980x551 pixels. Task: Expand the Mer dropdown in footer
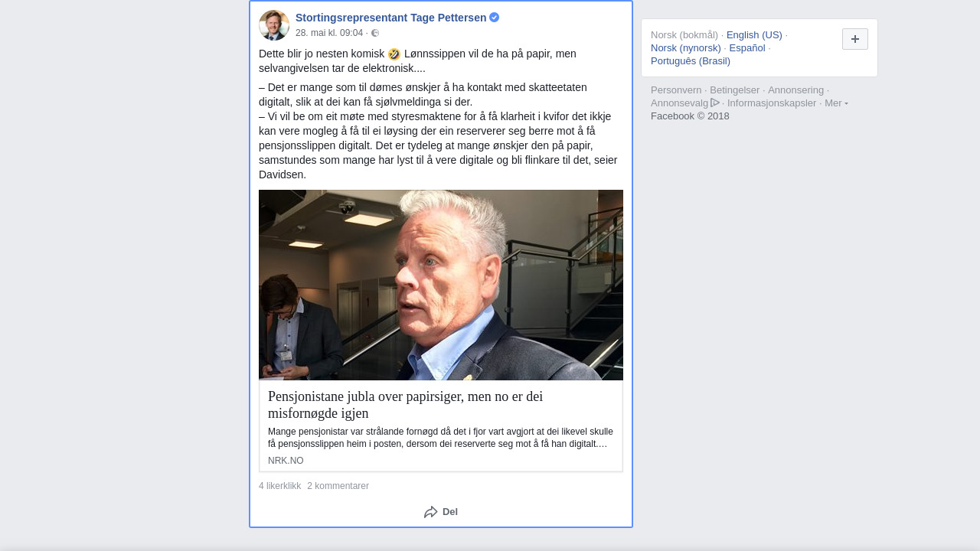(x=836, y=103)
